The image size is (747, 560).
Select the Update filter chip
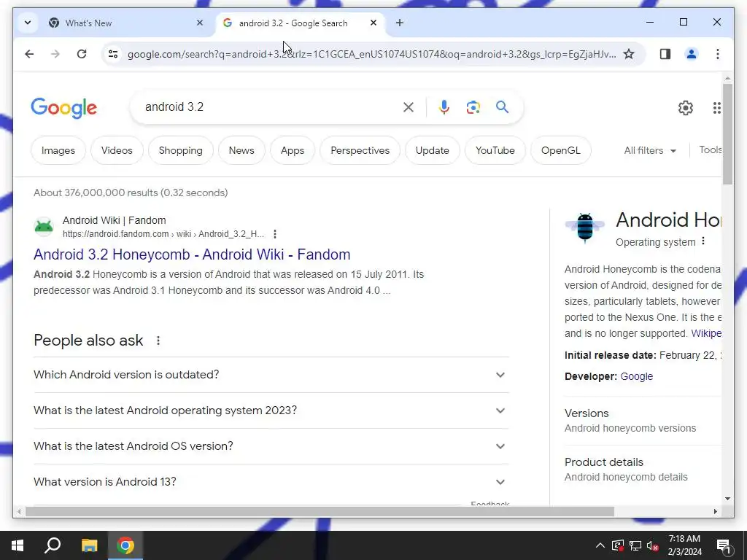click(x=433, y=150)
